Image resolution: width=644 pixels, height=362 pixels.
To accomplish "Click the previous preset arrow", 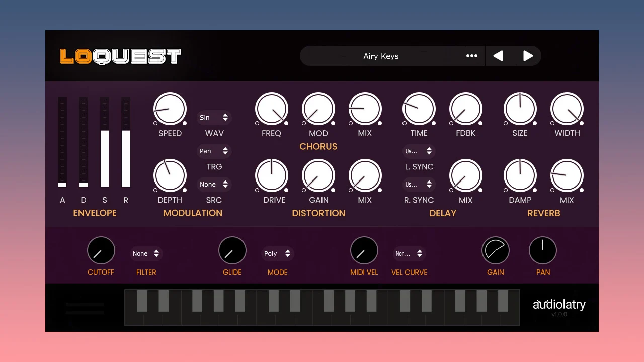I will point(498,56).
